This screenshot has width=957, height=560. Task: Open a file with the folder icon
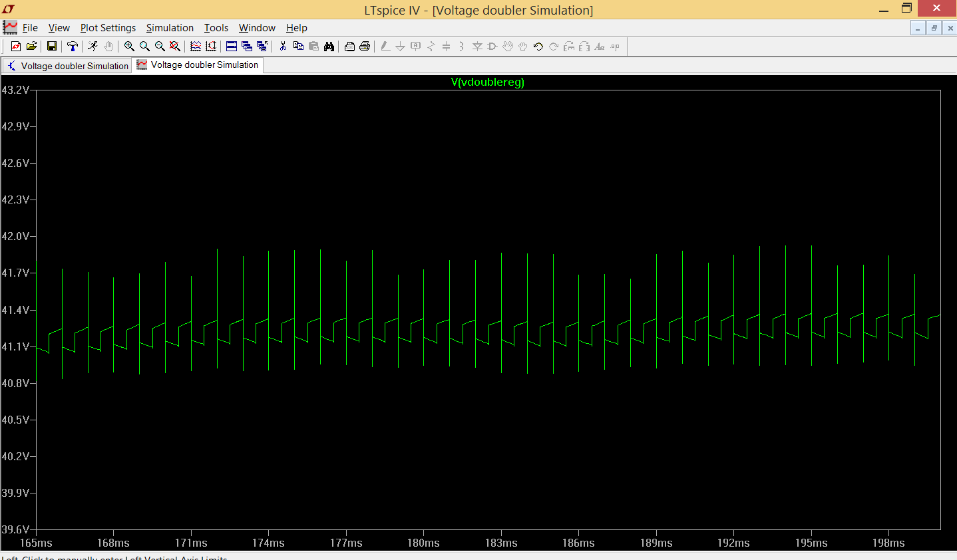(31, 46)
